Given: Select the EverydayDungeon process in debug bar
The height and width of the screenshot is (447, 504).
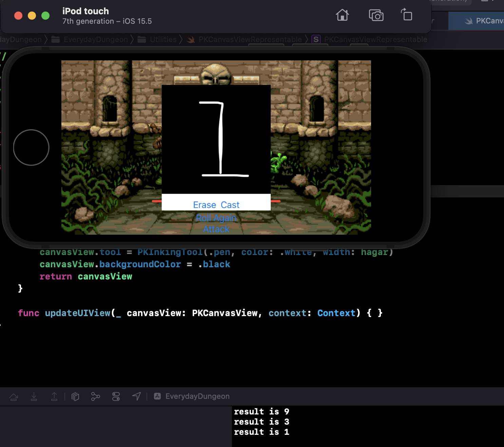Looking at the screenshot, I should pyautogui.click(x=192, y=396).
